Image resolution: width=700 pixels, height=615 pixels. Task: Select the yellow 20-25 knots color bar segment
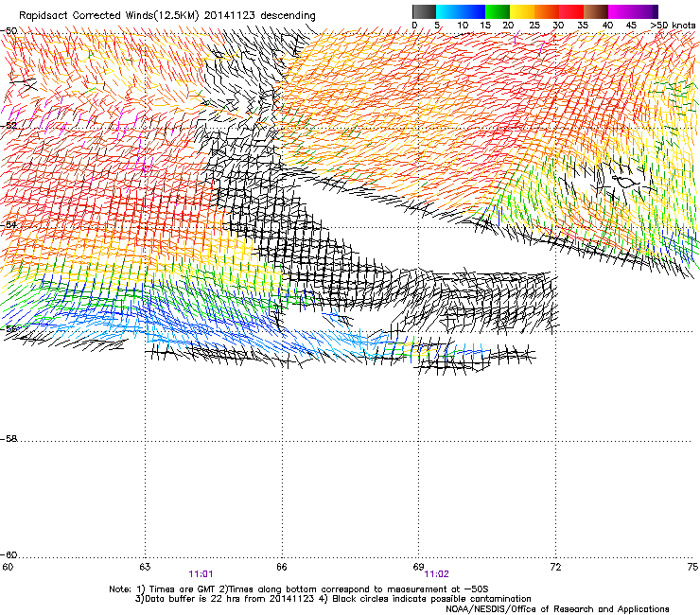(x=522, y=11)
